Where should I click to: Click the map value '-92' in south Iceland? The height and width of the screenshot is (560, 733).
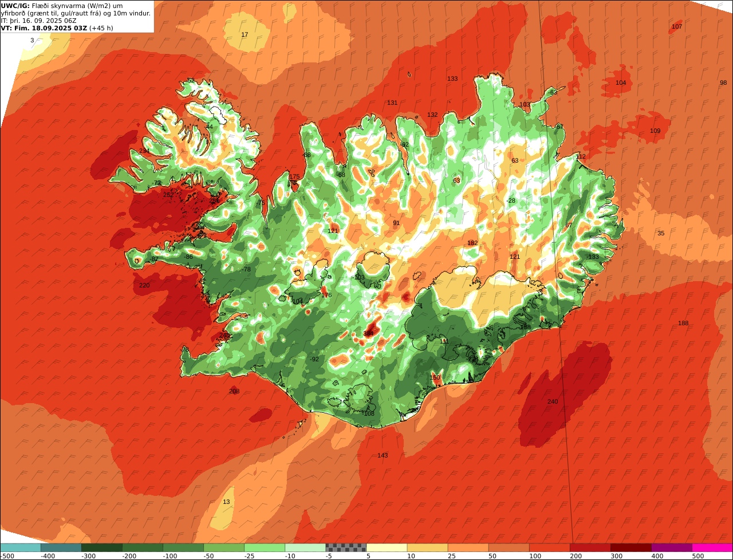pyautogui.click(x=314, y=359)
